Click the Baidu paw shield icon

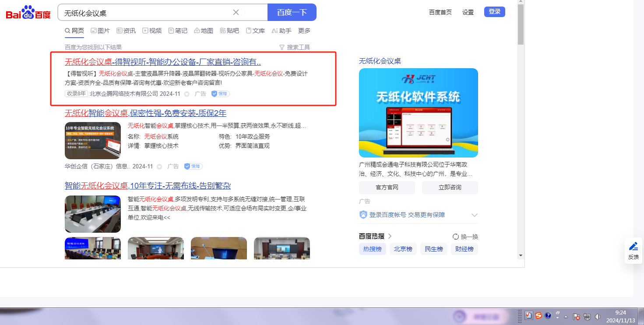pyautogui.click(x=363, y=215)
